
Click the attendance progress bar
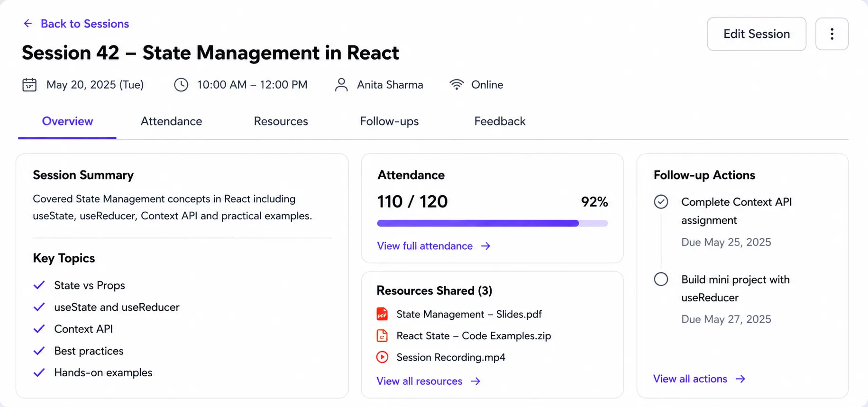click(x=492, y=223)
